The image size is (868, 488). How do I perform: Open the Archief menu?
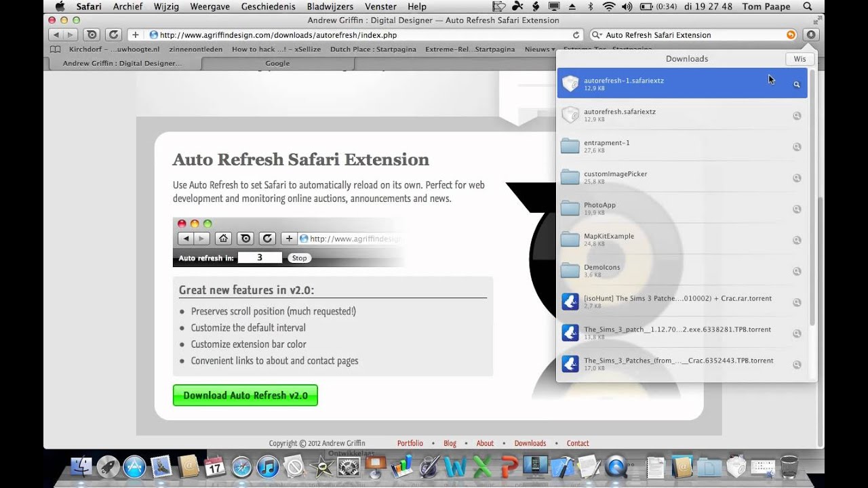[x=127, y=7]
